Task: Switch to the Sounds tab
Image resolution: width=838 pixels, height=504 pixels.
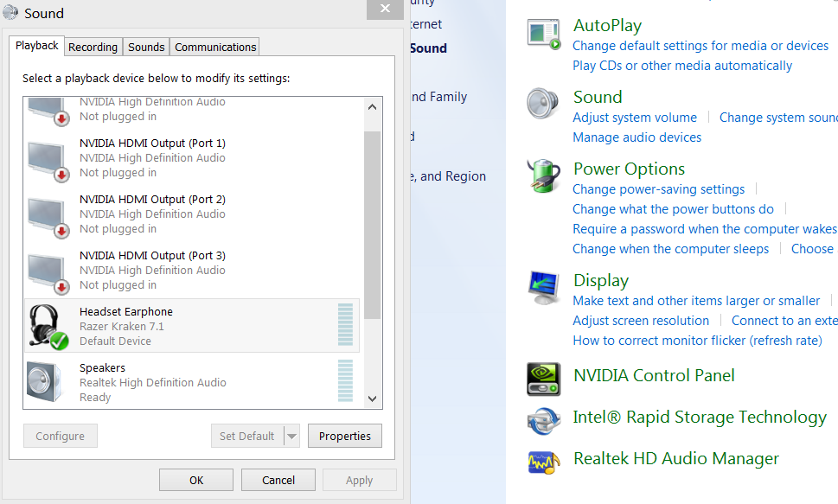Action: pos(146,47)
